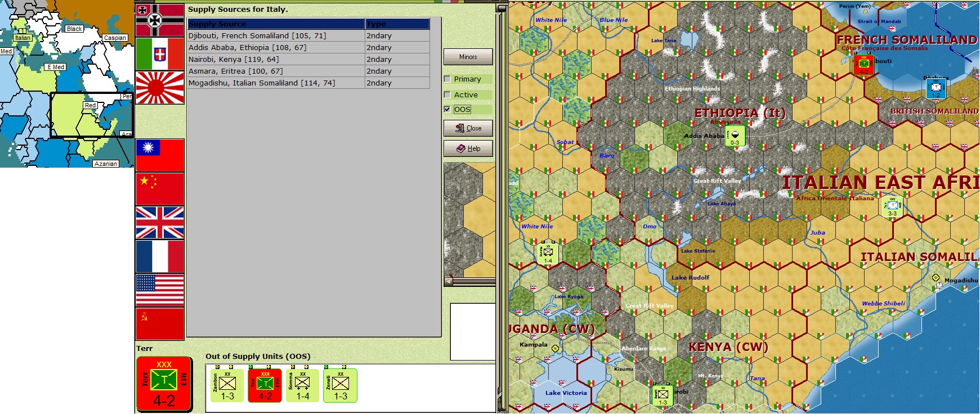Click the Azanian label on minimap
This screenshot has width=980, height=414.
(106, 164)
